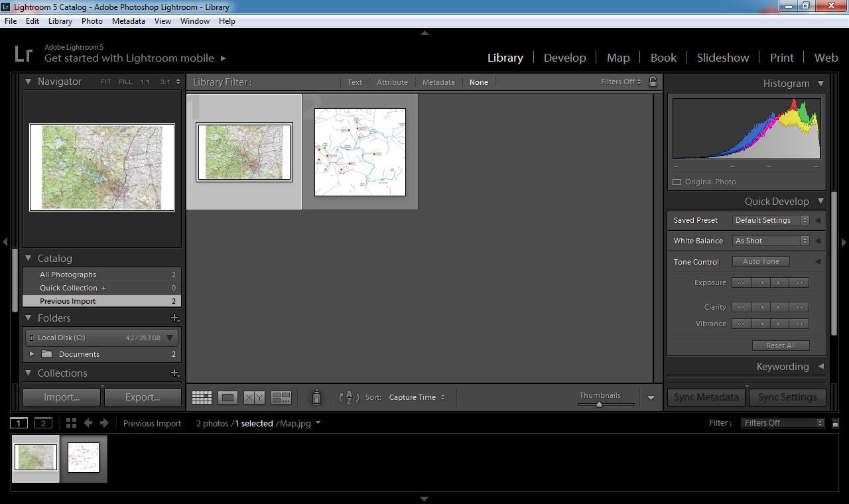
Task: Decrease Exposure by a small step
Action: coord(761,283)
